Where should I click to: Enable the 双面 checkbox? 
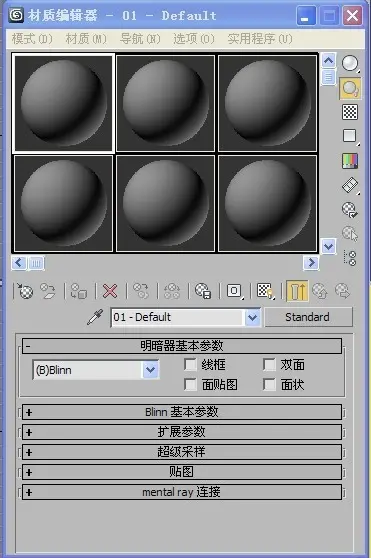[x=269, y=364]
